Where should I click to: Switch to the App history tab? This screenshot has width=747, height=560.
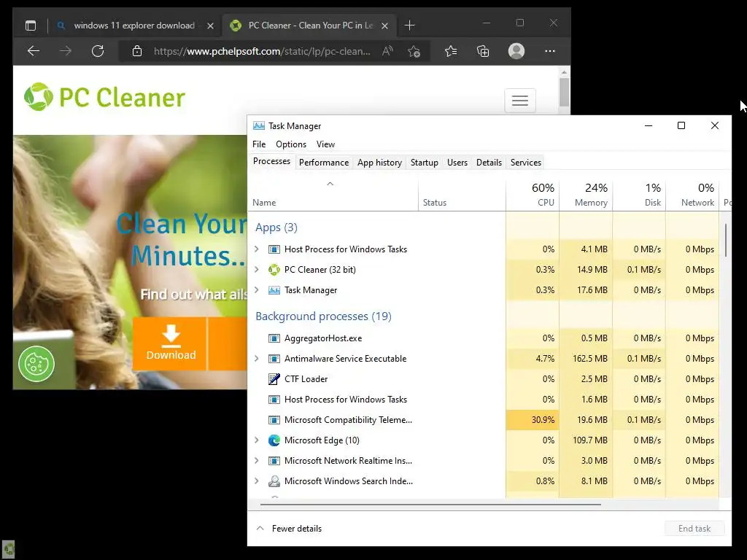379,163
